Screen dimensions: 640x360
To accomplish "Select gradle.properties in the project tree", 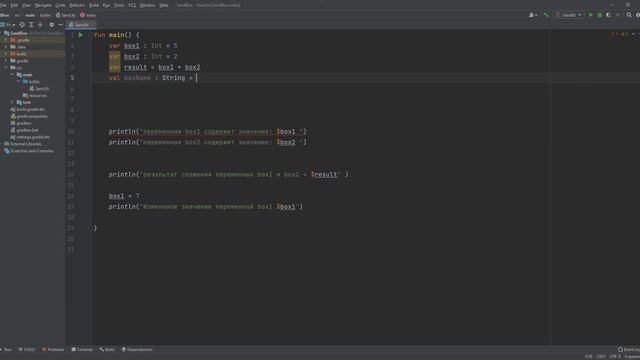I will (x=29, y=116).
